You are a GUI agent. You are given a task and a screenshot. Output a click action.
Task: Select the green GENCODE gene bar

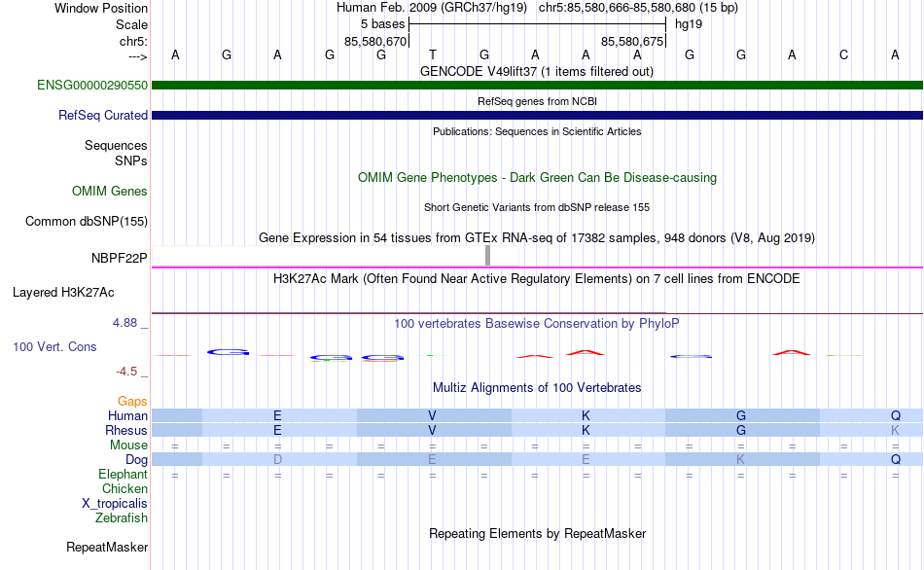537,85
